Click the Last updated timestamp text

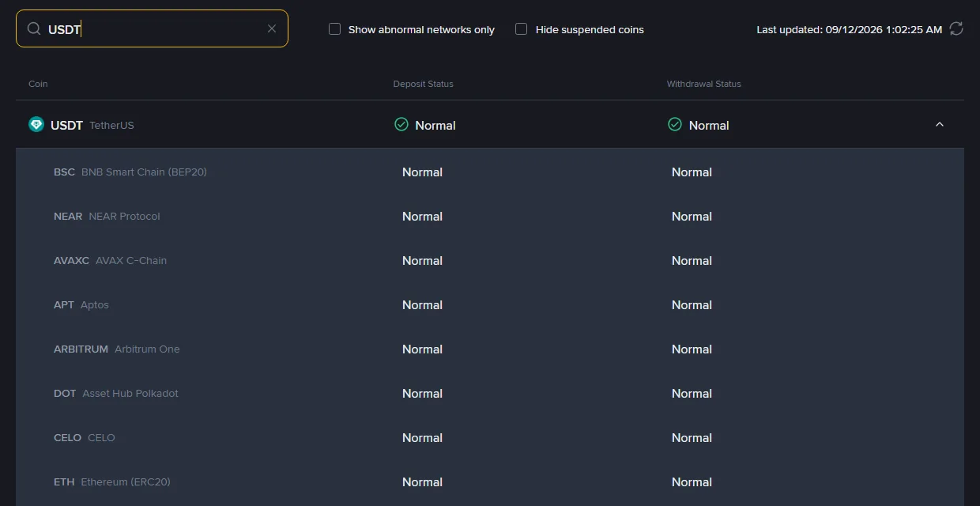pos(850,29)
